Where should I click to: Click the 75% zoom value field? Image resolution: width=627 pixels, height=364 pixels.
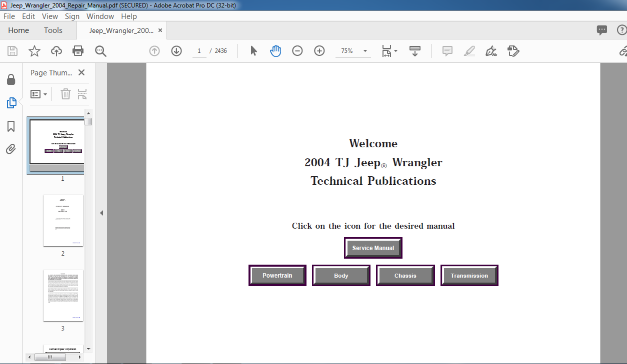[347, 51]
